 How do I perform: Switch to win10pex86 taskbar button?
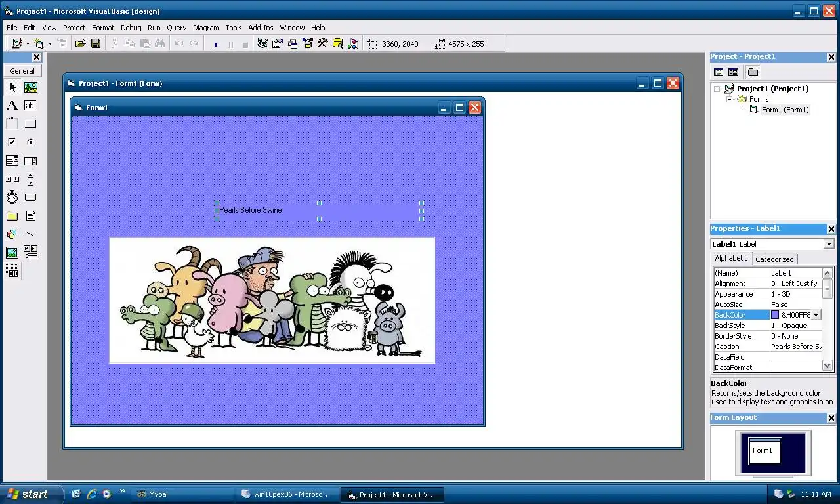(287, 494)
